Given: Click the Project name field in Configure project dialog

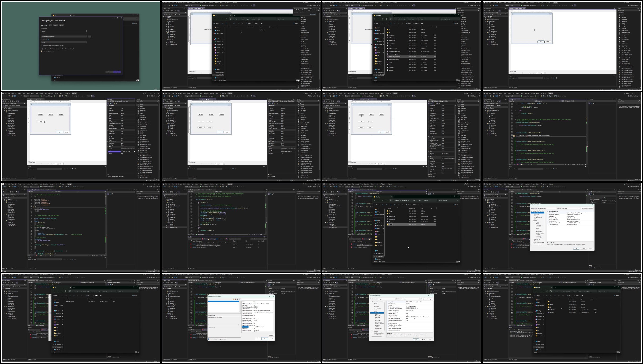Looking at the screenshot, I should (x=64, y=31).
